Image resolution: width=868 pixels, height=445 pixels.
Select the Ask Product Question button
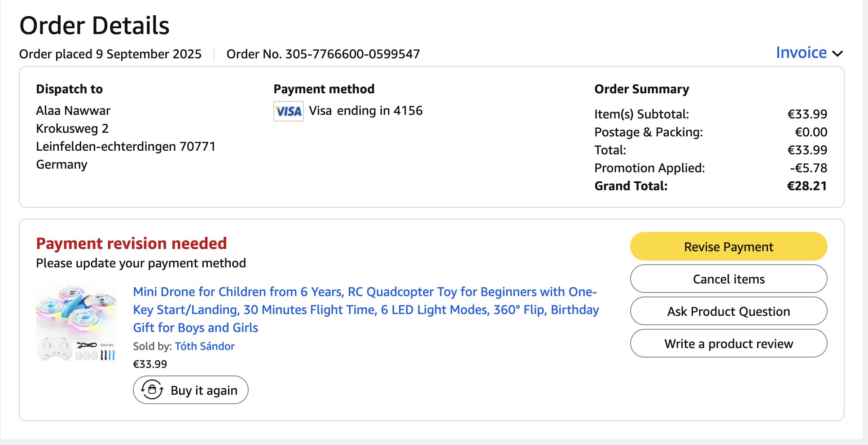pos(728,311)
